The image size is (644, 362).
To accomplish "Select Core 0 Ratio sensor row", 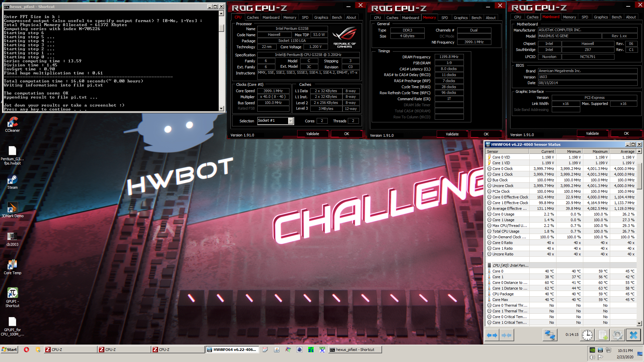I will [x=561, y=243].
